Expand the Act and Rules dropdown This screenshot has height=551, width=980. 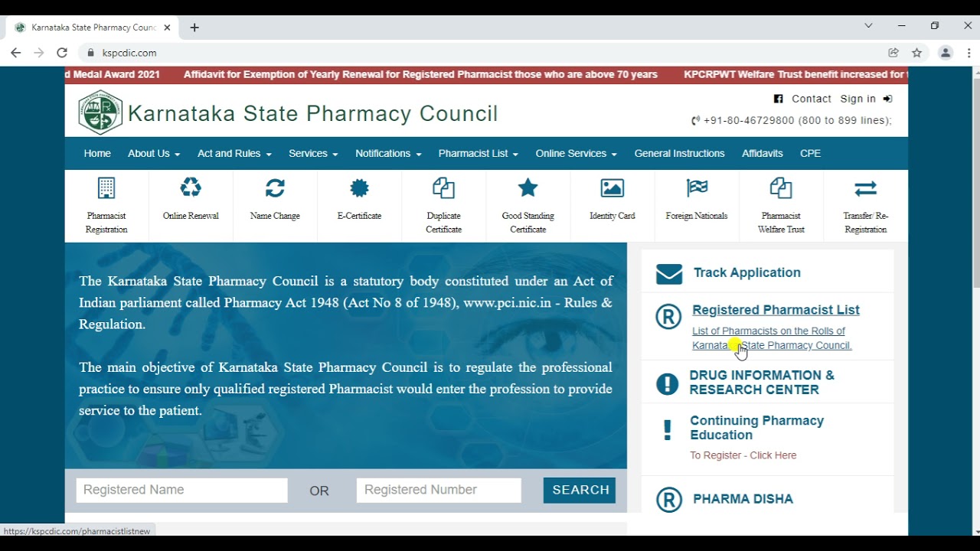234,154
